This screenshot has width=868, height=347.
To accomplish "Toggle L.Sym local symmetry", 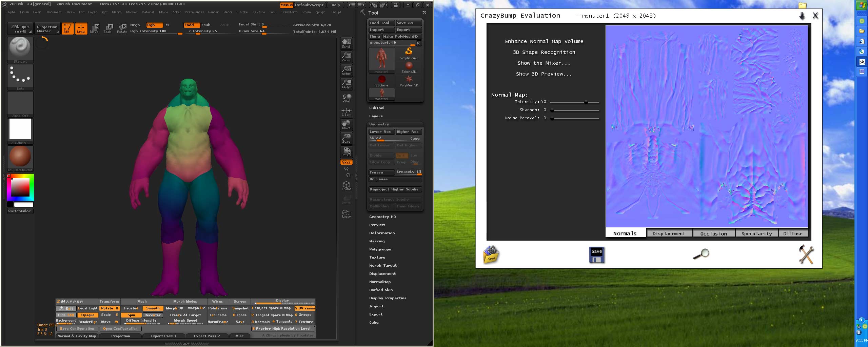I will (x=346, y=112).
